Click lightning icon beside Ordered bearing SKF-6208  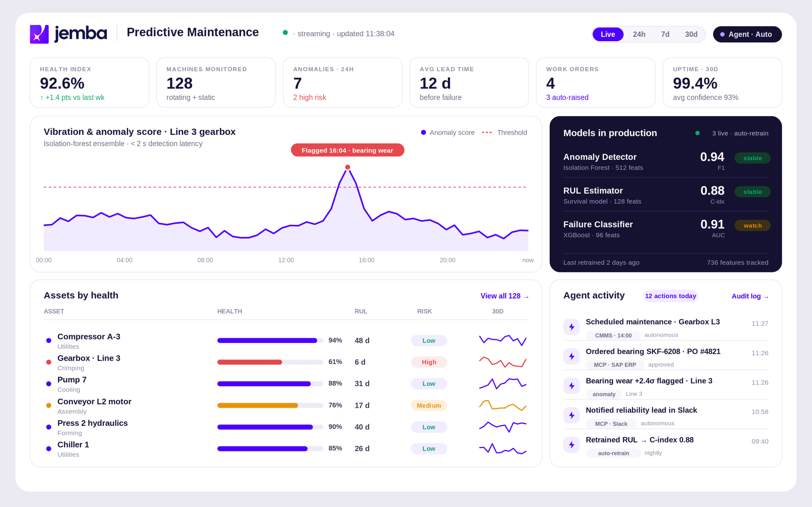point(572,356)
